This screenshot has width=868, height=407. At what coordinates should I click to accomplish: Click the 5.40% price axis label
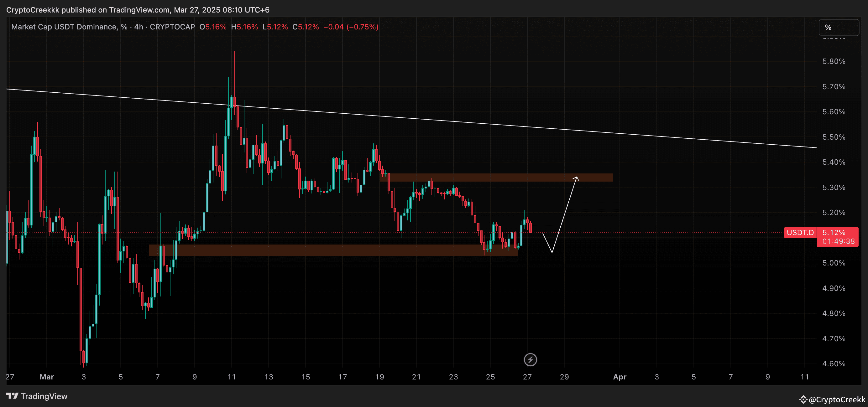[x=834, y=162]
